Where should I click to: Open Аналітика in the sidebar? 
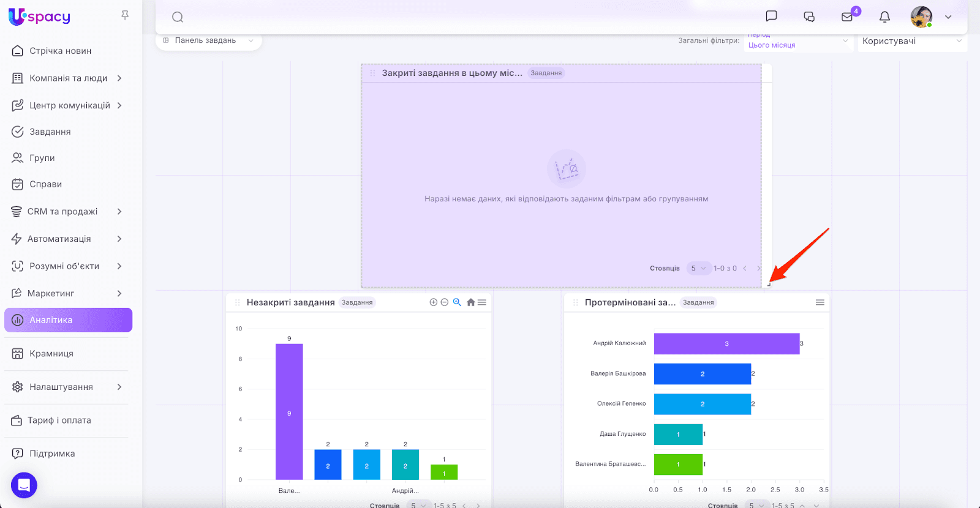click(x=68, y=320)
